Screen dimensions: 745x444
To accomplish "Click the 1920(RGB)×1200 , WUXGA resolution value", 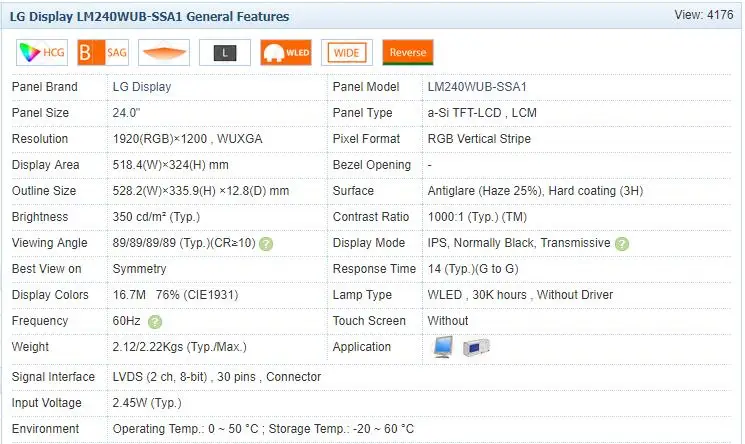I will tap(187, 139).
